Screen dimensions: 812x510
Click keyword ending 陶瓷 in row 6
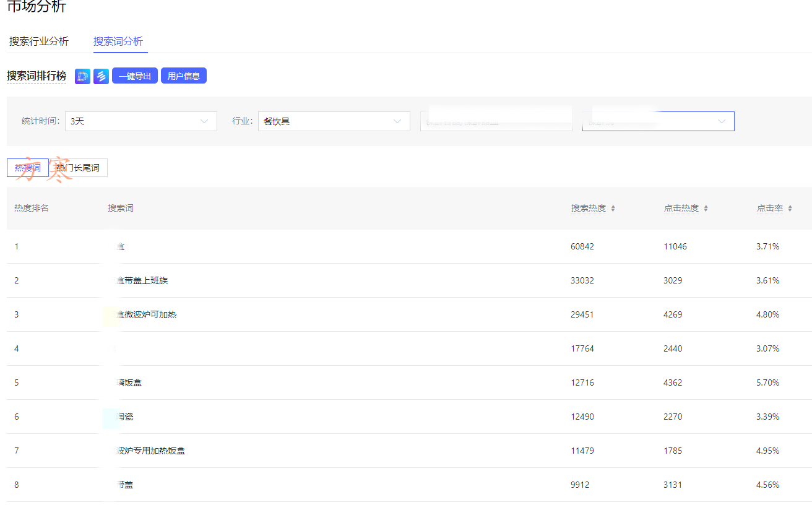tap(125, 417)
